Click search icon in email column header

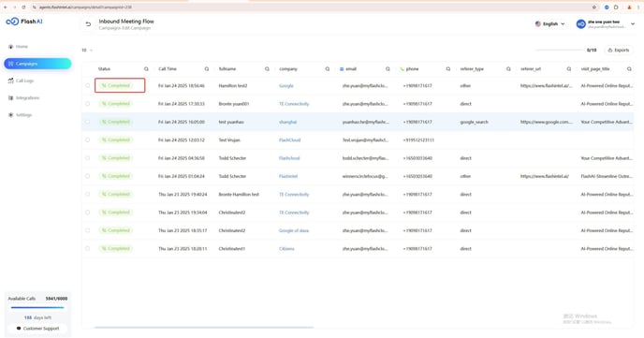click(388, 69)
